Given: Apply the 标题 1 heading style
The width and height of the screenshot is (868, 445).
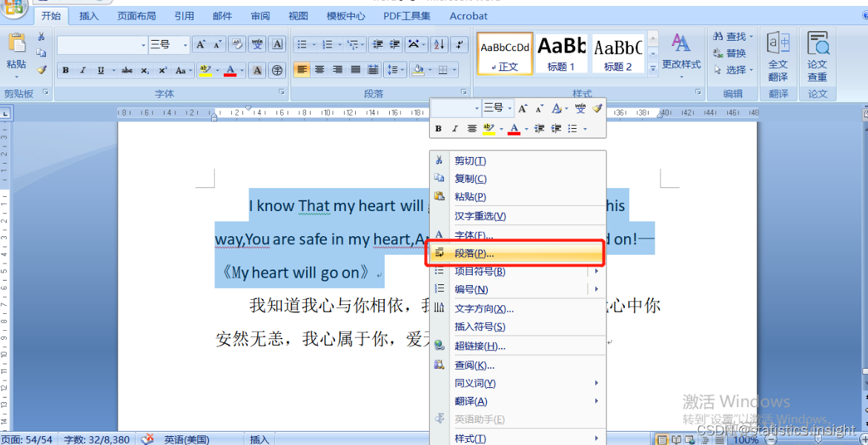Looking at the screenshot, I should pos(561,53).
